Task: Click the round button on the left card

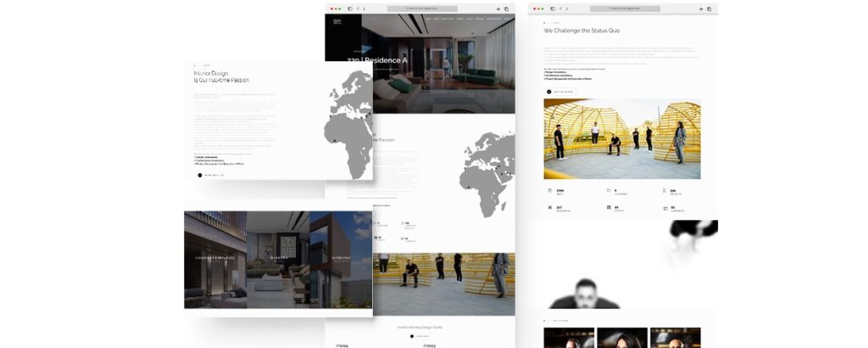Action: coord(200,175)
